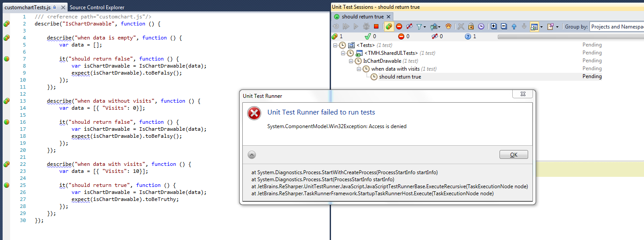Click the passed tests green check counter

click(x=371, y=36)
